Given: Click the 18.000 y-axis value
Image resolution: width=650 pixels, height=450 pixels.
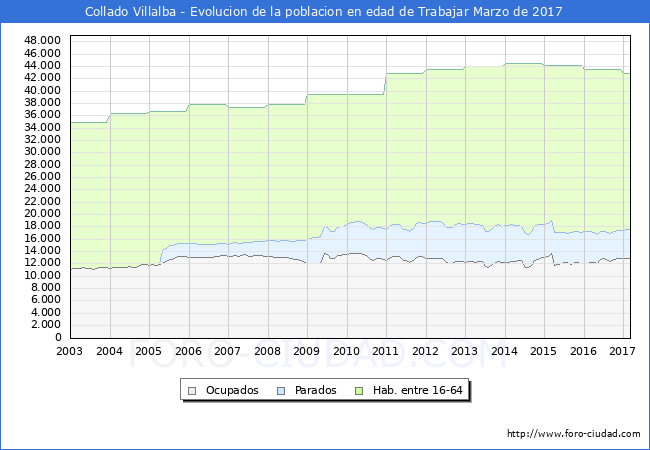Looking at the screenshot, I should pos(43,225).
